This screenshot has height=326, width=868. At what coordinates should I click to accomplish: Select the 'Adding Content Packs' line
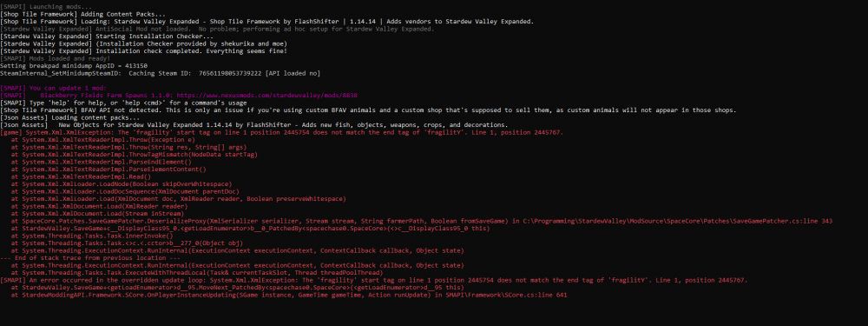(x=82, y=13)
